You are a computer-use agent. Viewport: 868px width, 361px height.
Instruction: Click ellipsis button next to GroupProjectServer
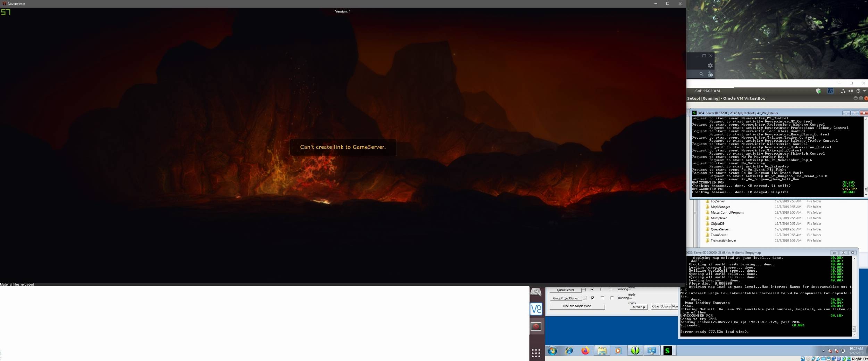584,298
